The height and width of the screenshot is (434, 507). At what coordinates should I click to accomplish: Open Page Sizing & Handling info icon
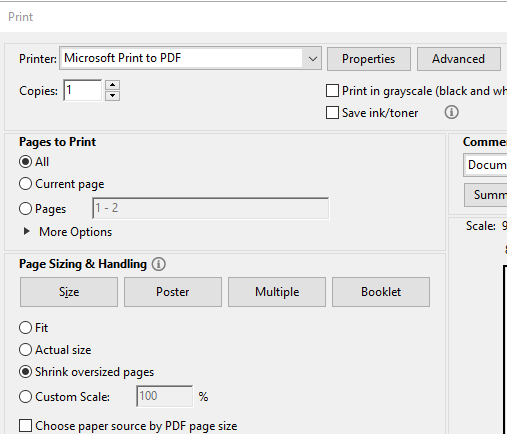[159, 264]
